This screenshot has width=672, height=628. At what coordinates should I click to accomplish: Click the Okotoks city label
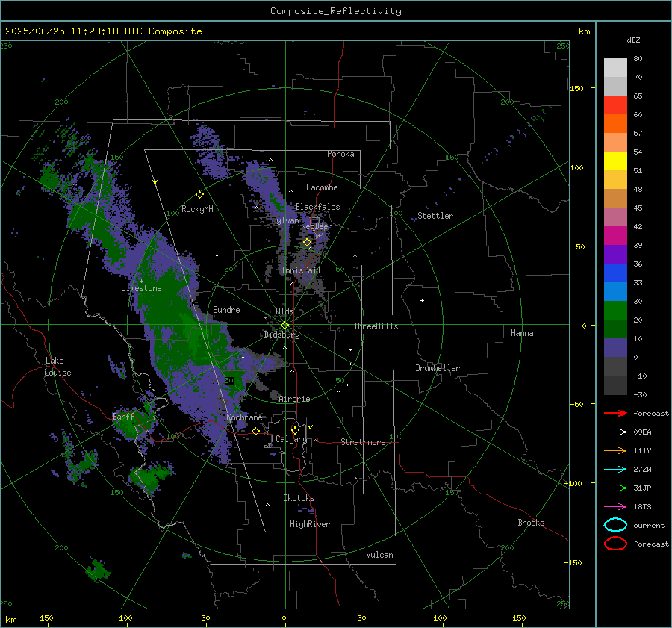click(x=299, y=498)
